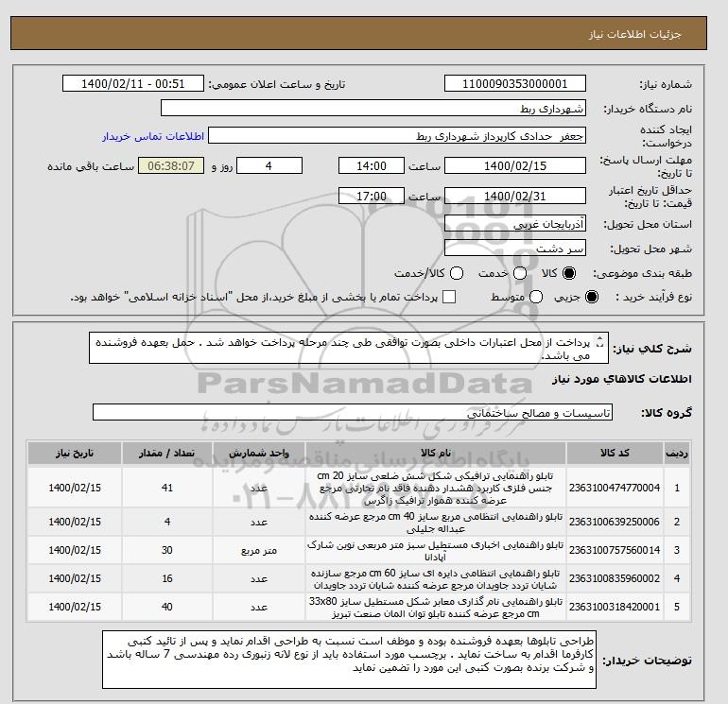Click product code 2363100474770004
Image resolution: width=728 pixels, height=704 pixels.
(615, 488)
